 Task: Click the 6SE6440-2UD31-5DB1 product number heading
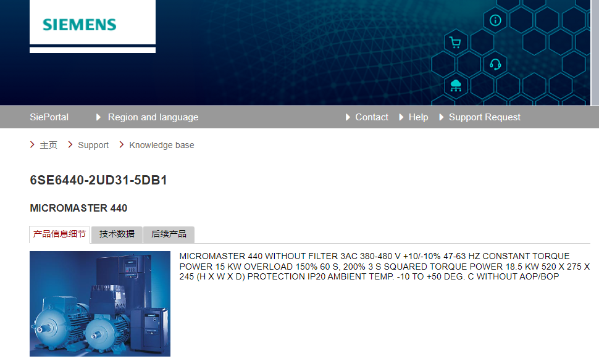(99, 181)
